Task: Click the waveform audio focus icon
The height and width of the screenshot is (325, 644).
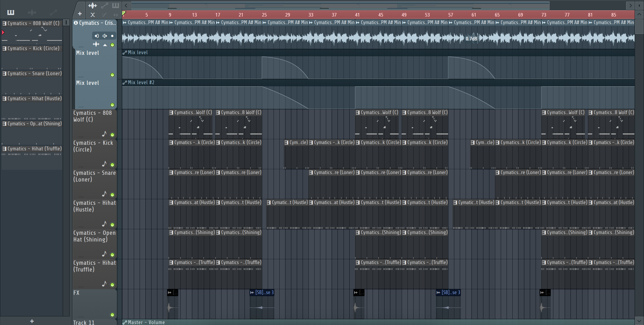Action: [x=92, y=5]
